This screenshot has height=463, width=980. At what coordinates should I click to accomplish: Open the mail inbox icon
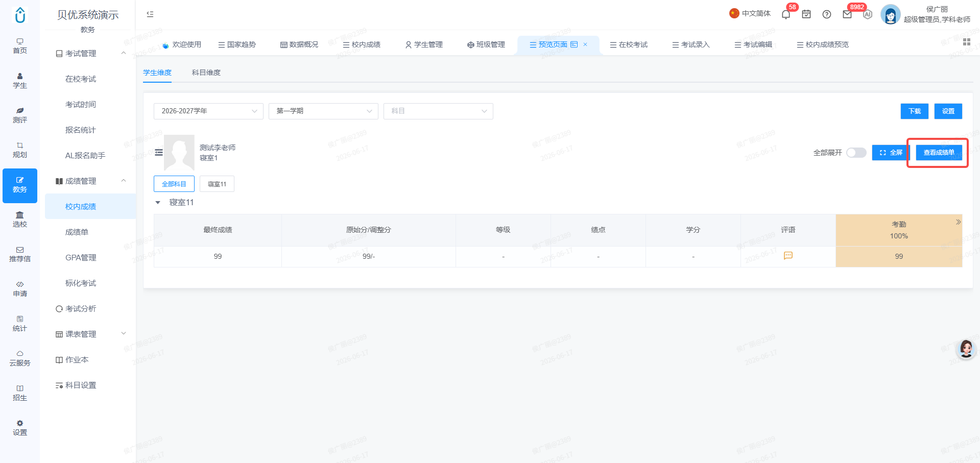pyautogui.click(x=847, y=14)
